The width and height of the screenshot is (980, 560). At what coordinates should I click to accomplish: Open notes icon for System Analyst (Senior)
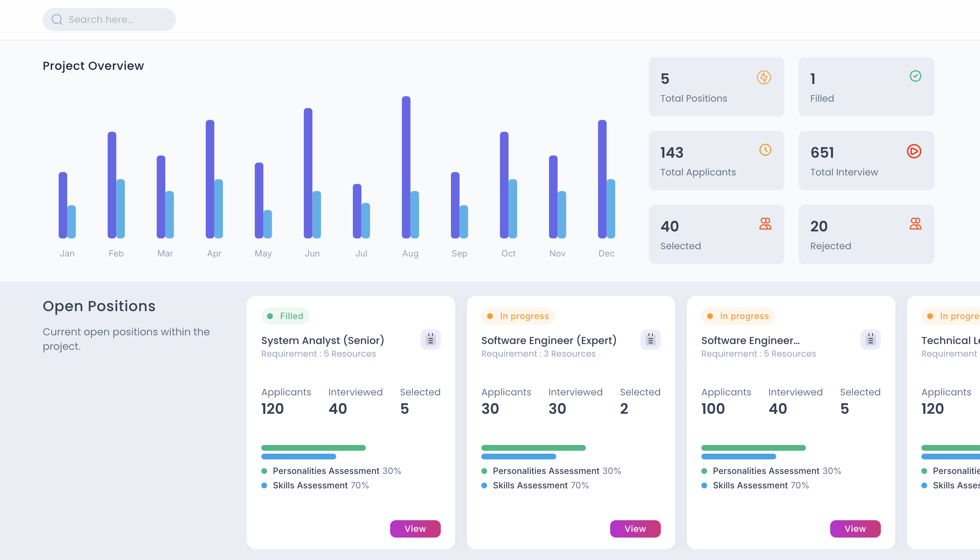[431, 340]
